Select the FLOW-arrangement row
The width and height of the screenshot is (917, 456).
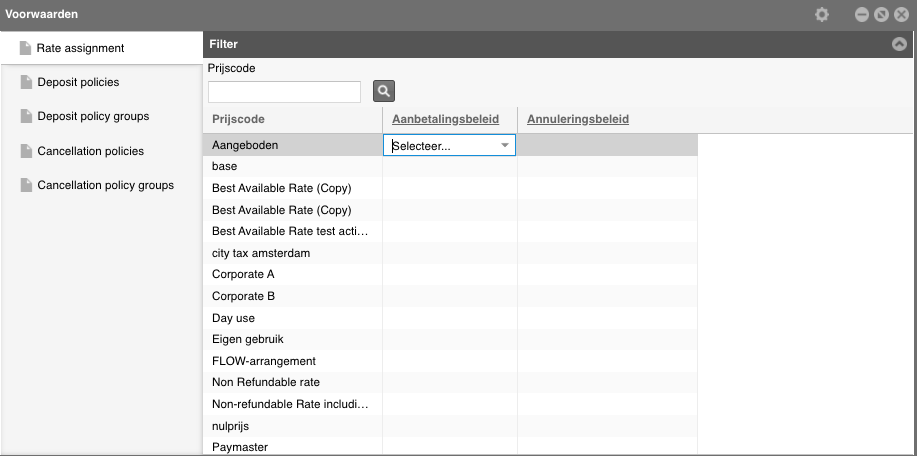(450, 361)
